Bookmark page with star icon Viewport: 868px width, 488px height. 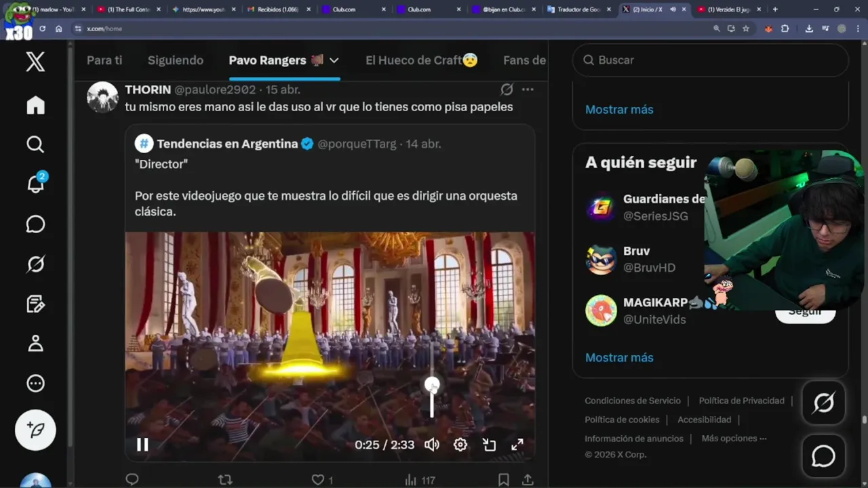(746, 28)
